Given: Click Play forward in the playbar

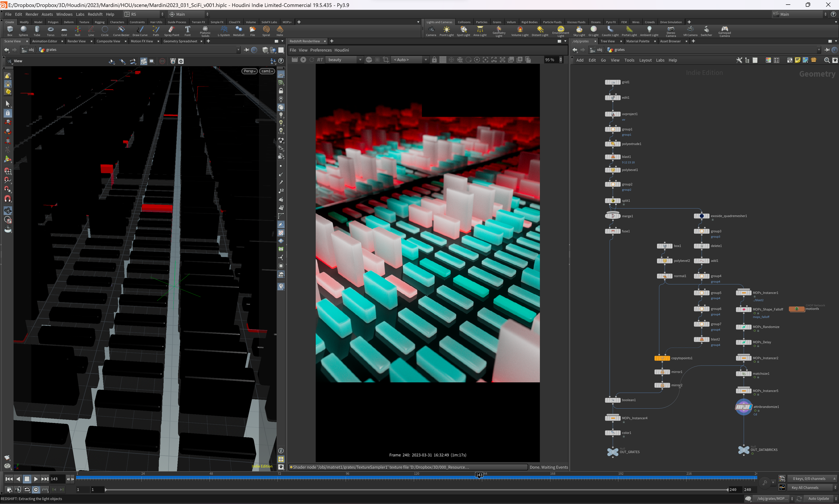Looking at the screenshot, I should coord(36,479).
